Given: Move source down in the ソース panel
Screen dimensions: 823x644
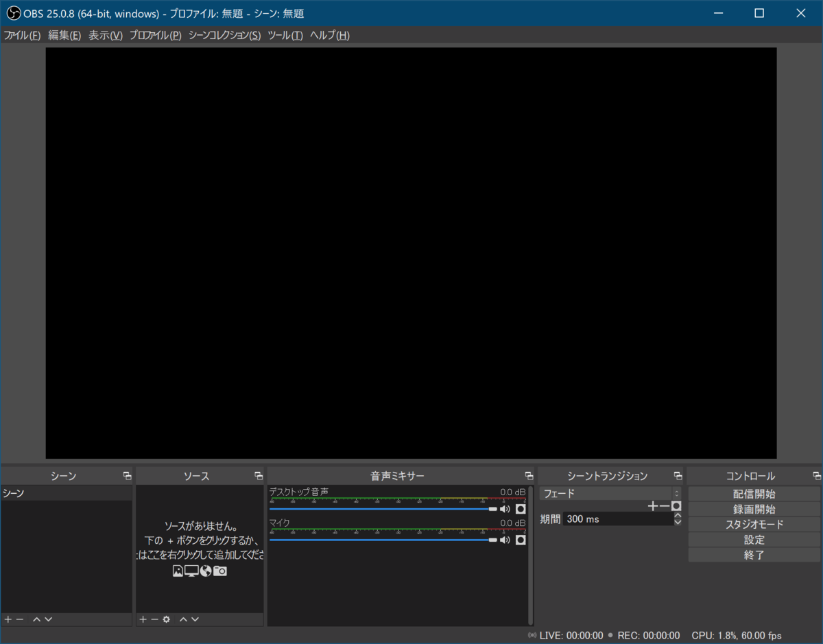Looking at the screenshot, I should (195, 619).
